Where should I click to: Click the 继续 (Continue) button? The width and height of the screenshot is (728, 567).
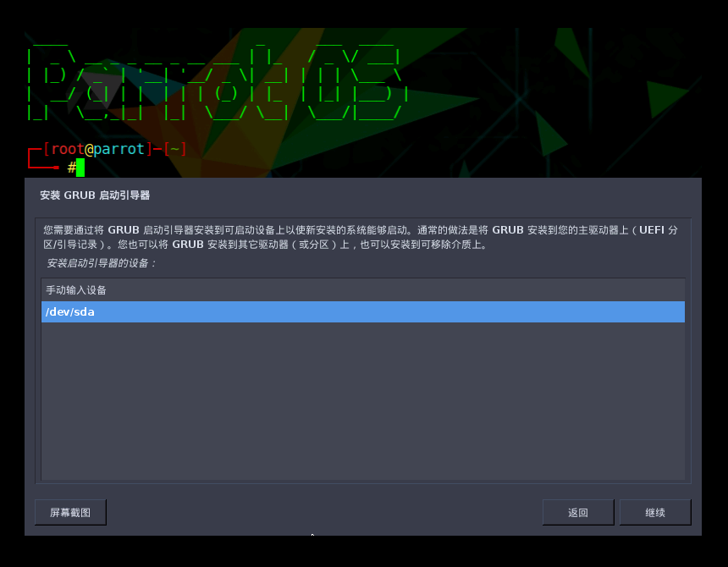654,512
